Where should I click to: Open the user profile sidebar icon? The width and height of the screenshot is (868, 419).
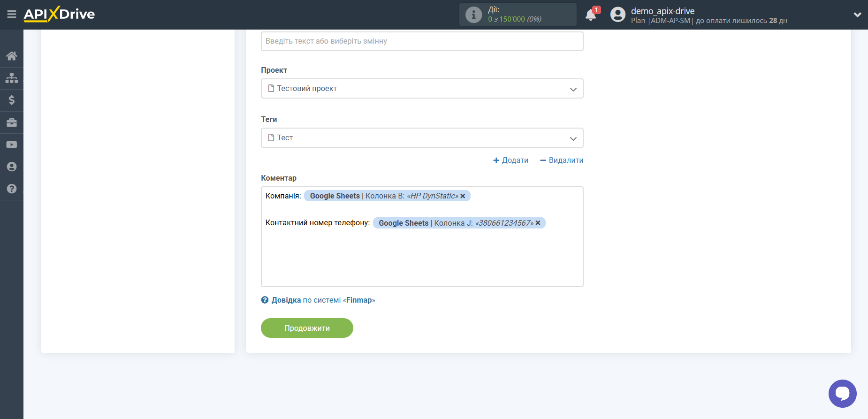pyautogui.click(x=12, y=167)
